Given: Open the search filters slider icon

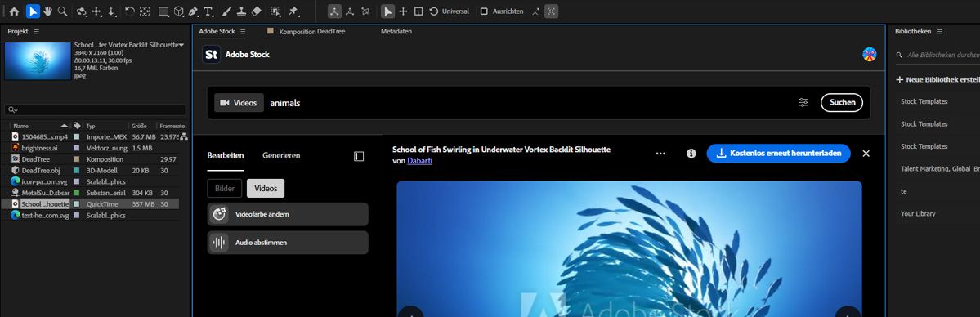Looking at the screenshot, I should (803, 103).
